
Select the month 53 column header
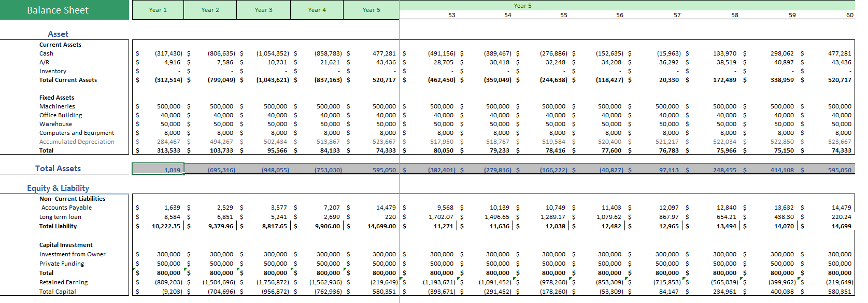(x=452, y=15)
